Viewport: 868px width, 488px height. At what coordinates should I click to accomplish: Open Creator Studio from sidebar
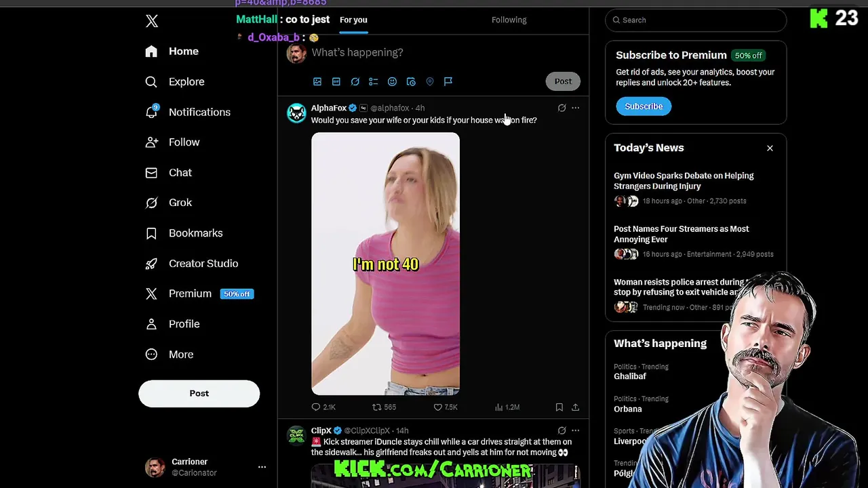tap(192, 264)
